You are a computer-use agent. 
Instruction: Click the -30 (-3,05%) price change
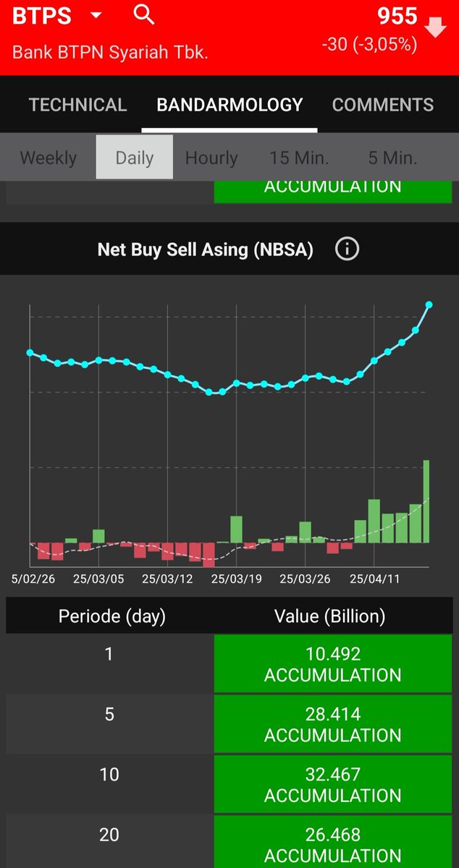tap(369, 44)
